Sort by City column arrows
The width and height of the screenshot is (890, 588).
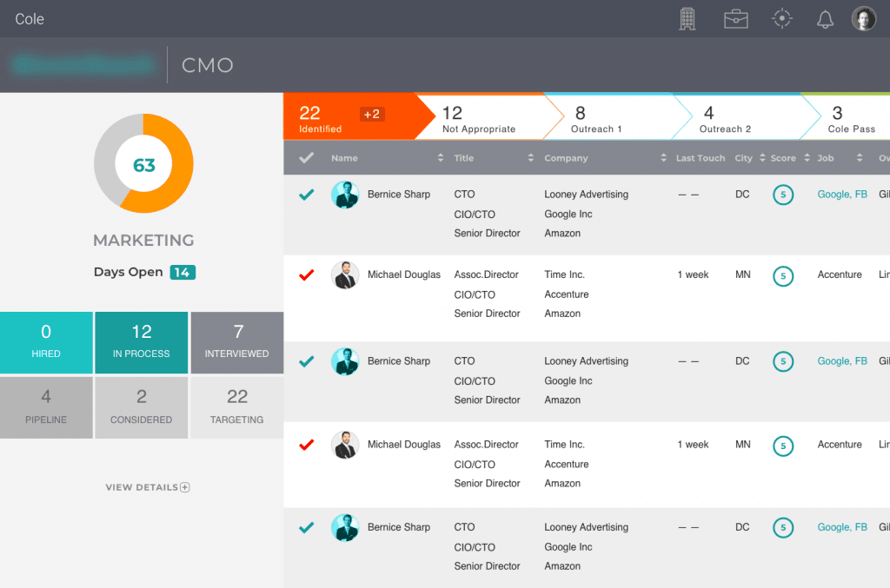pyautogui.click(x=762, y=157)
